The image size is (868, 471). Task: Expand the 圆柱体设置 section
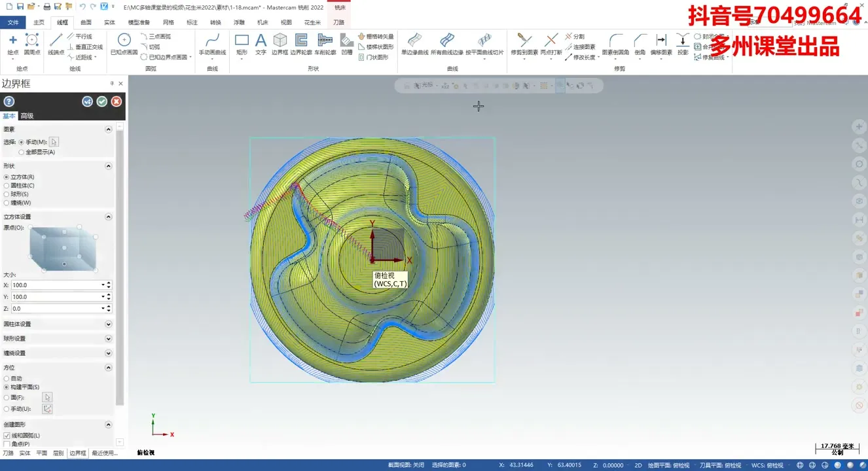coord(108,324)
